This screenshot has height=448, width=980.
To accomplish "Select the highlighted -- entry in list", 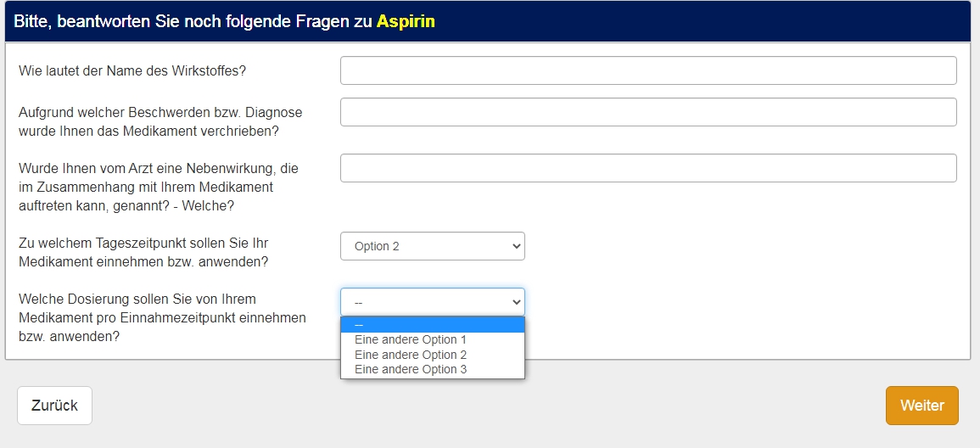I will tap(433, 325).
